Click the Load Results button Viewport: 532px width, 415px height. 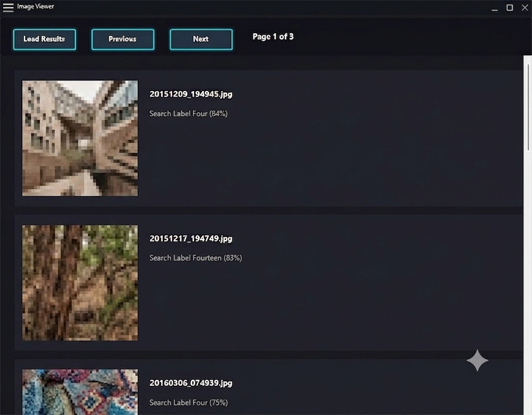(45, 40)
